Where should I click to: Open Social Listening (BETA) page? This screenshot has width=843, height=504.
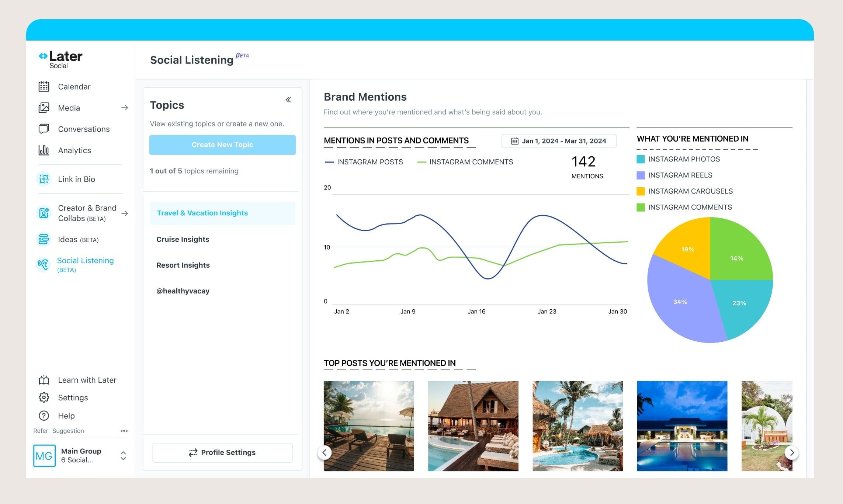(x=85, y=264)
